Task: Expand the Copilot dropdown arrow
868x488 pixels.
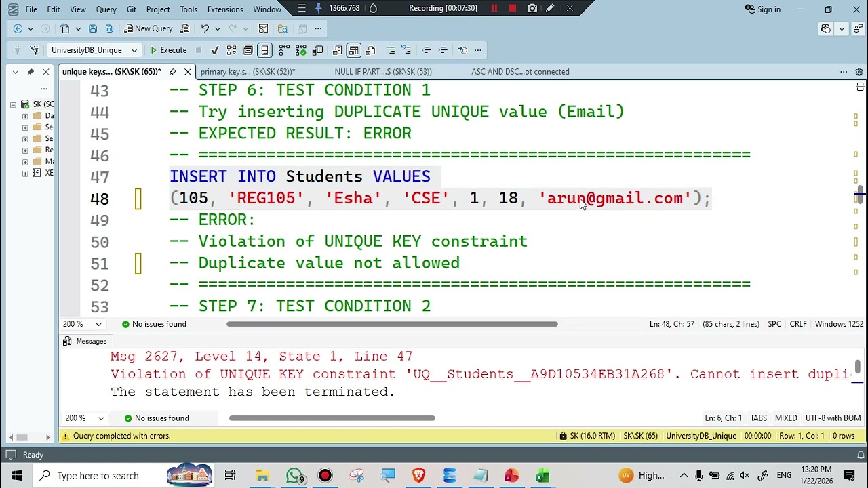Action: 842,28
